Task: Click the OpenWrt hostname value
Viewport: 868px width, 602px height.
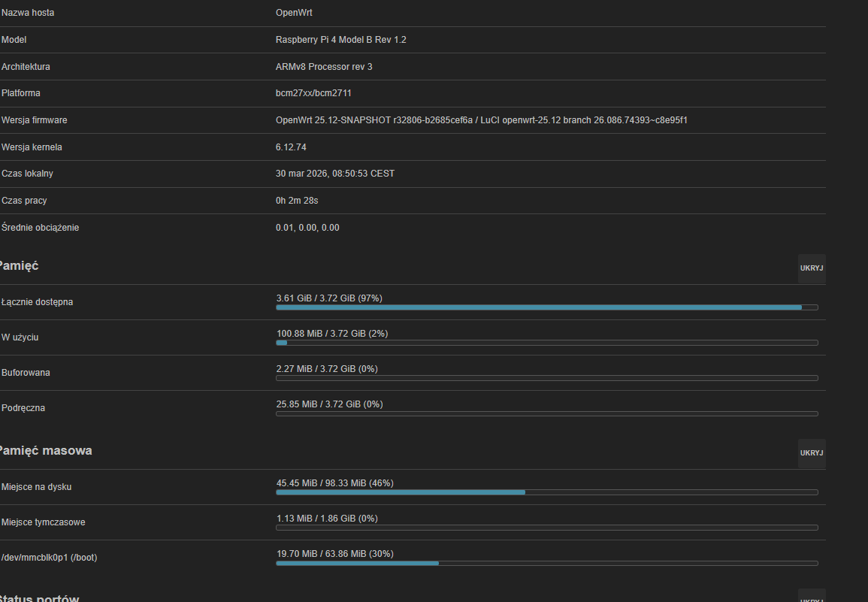Action: (x=294, y=13)
